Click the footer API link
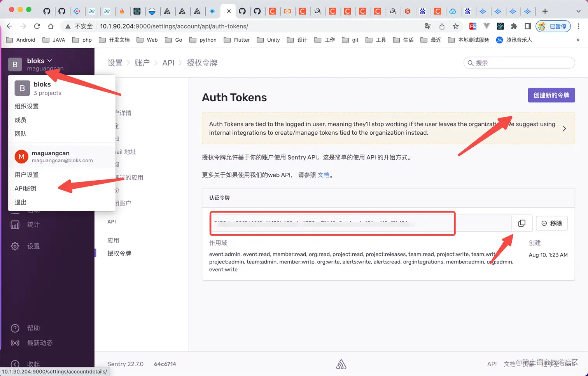588x376 pixels. (492, 364)
